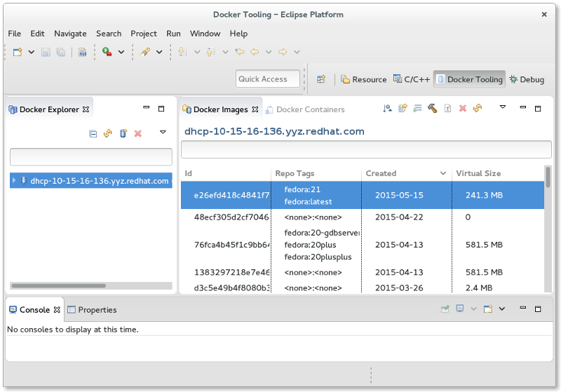Image resolution: width=561 pixels, height=392 pixels.
Task: Switch to the Docker Containers tab
Action: (305, 109)
